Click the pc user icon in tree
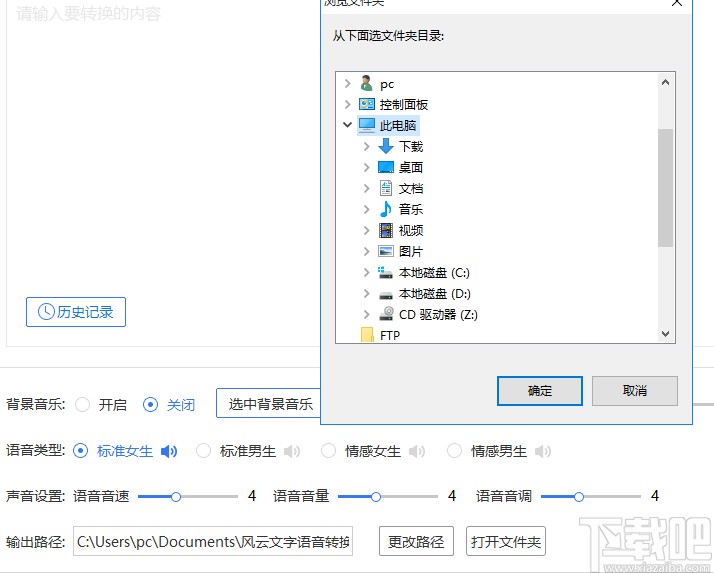 click(x=367, y=83)
